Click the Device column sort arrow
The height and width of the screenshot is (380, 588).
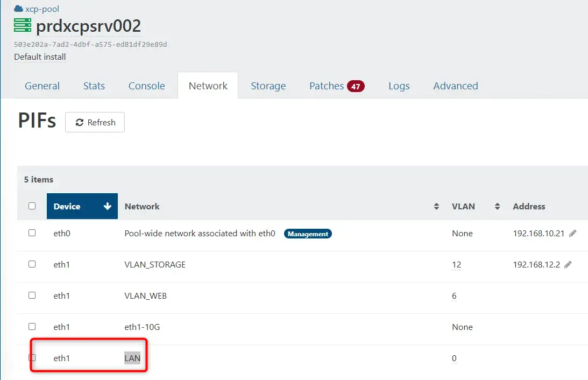tap(107, 206)
